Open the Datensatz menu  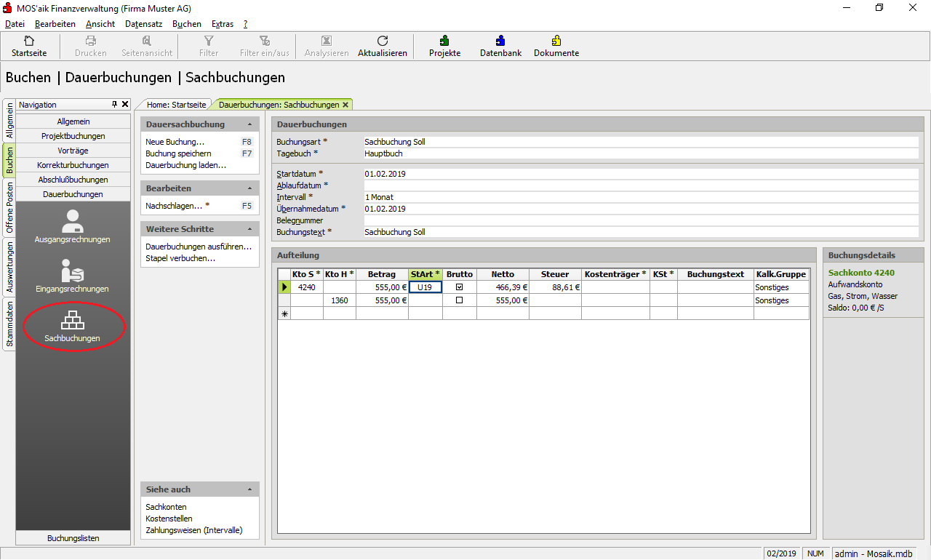[x=143, y=24]
